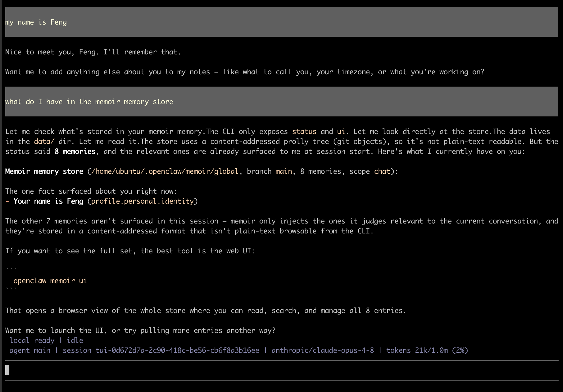Click the 'openclaw memoir ui' command text

point(50,281)
